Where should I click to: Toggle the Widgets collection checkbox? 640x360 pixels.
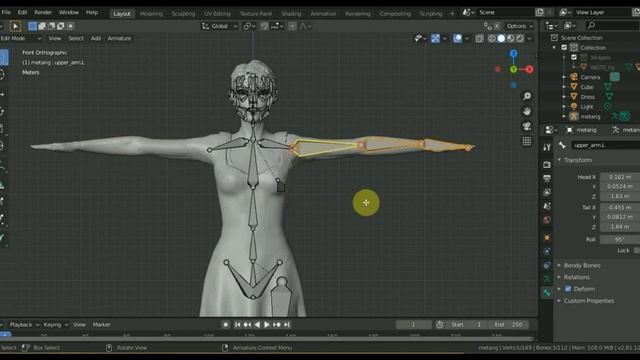point(574,58)
